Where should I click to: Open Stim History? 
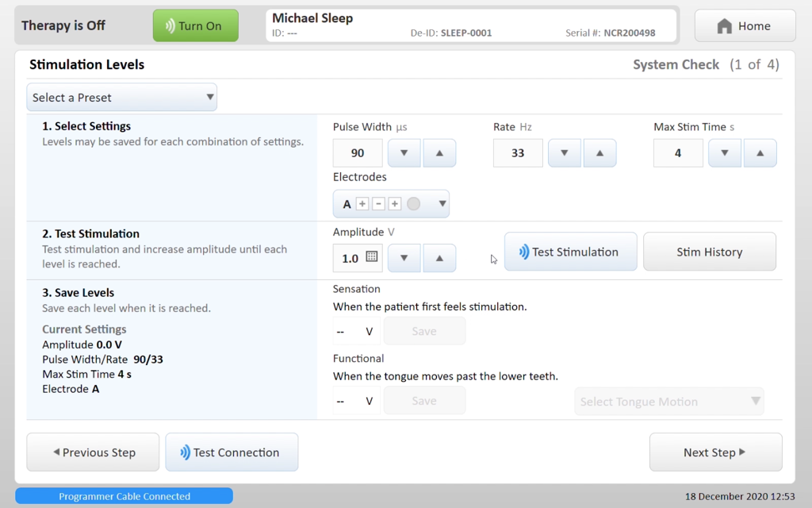(710, 252)
